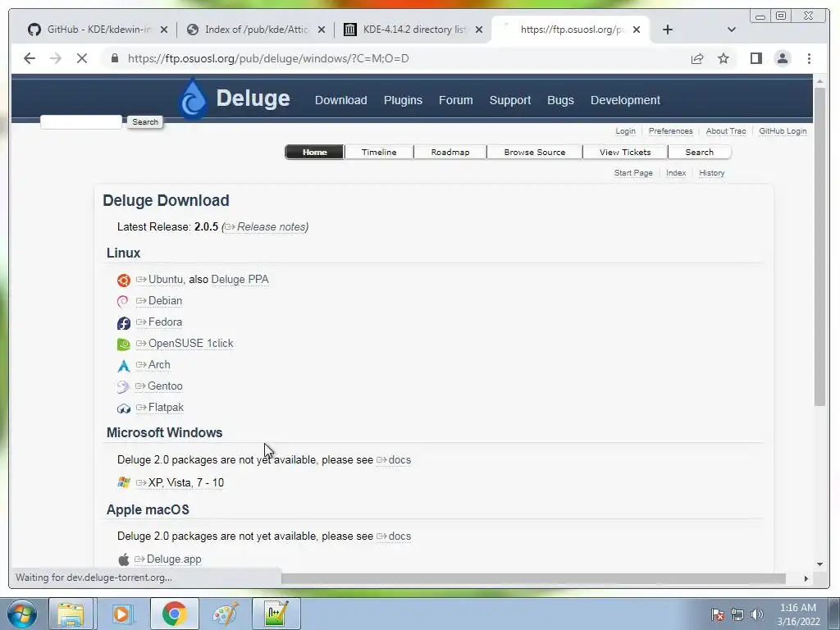
Task: Click the Fedora logo icon
Action: click(124, 323)
